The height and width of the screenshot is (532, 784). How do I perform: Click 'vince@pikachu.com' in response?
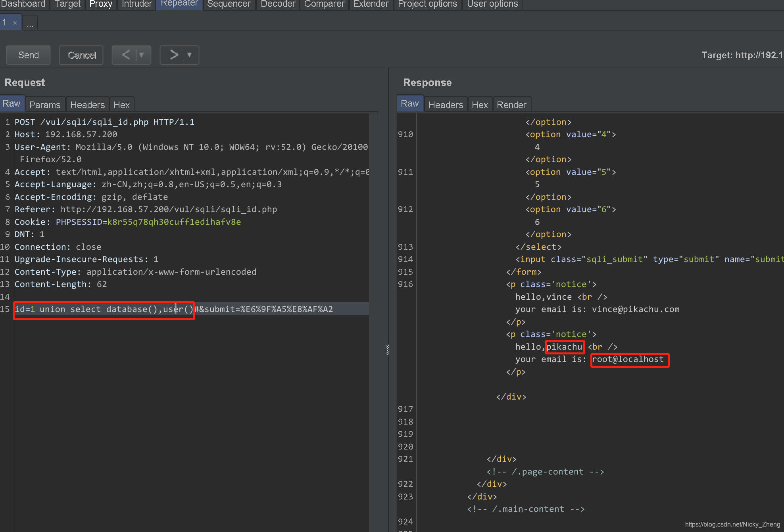pos(636,309)
